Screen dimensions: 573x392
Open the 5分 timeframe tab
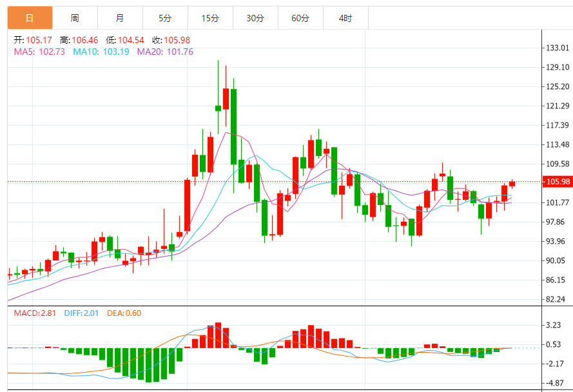[x=165, y=18]
